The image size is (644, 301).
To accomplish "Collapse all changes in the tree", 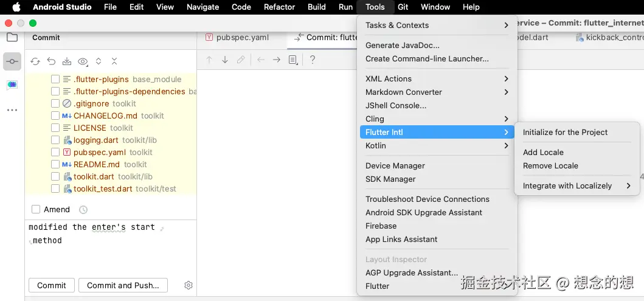I will (114, 61).
